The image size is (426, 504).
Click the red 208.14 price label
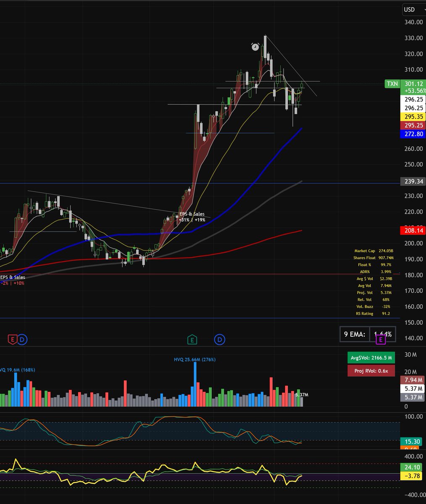(x=413, y=231)
